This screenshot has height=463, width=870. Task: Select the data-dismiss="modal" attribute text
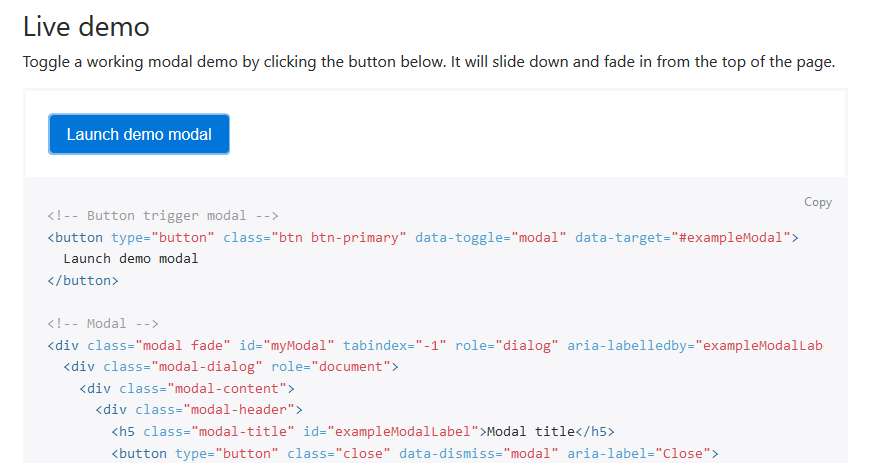point(478,454)
